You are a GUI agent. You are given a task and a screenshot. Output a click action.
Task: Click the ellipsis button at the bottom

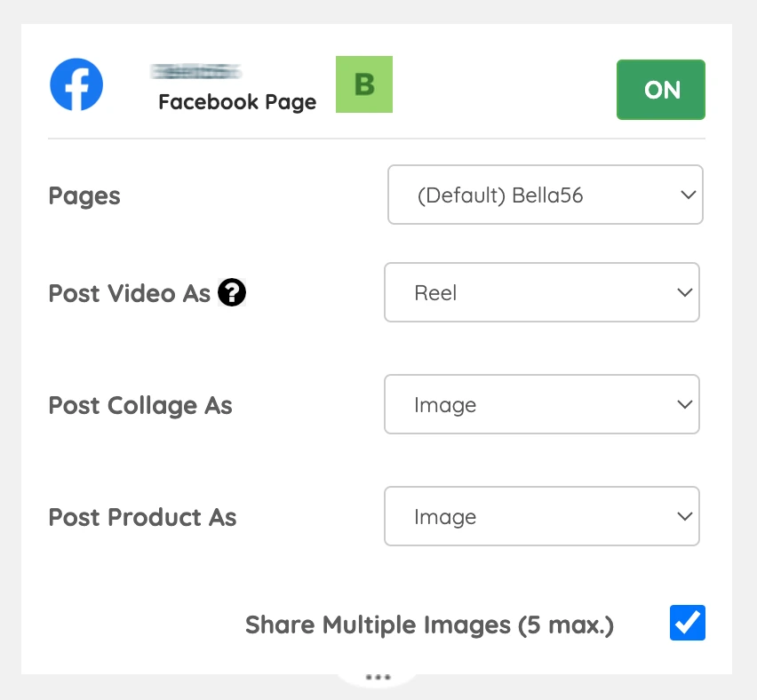[378, 676]
